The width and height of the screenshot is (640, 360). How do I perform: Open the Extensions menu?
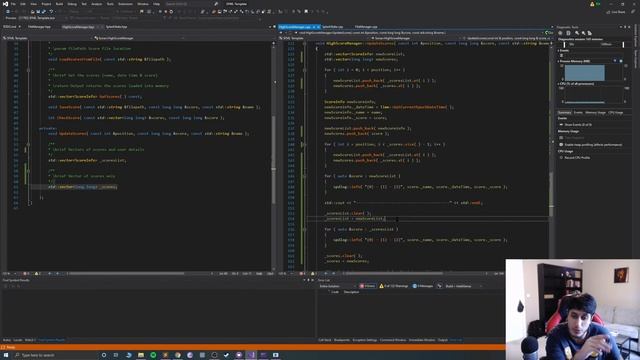[x=125, y=4]
